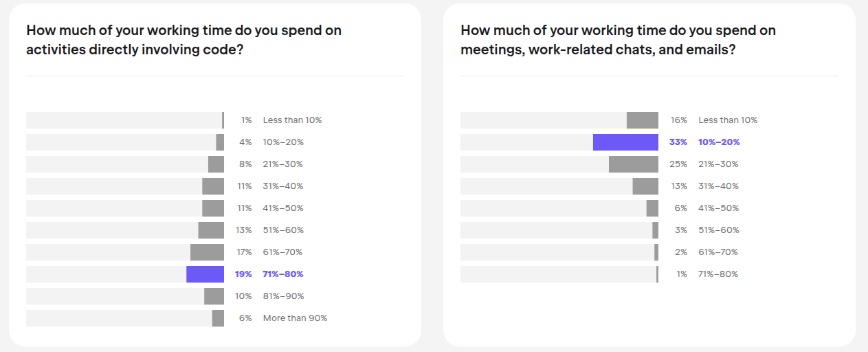This screenshot has height=352, width=868.
Task: Click the 25% meetings percentage value
Action: 678,164
